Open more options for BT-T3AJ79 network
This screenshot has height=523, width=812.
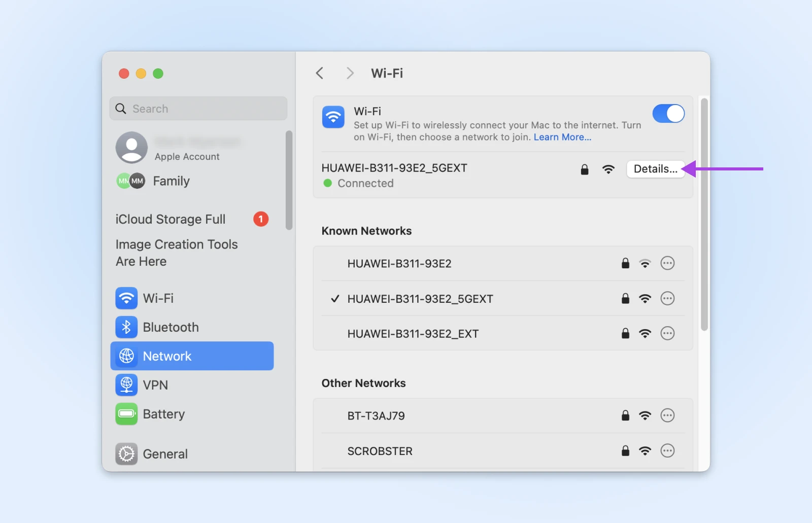667,415
